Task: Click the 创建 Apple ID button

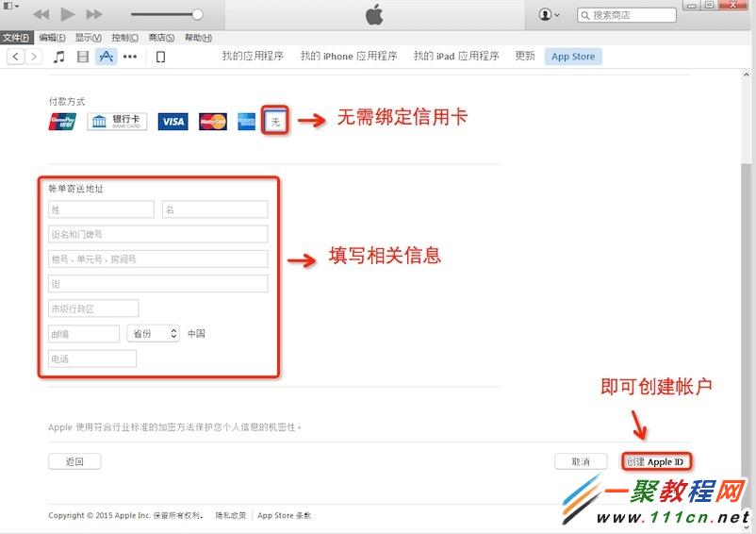Action: (x=656, y=461)
